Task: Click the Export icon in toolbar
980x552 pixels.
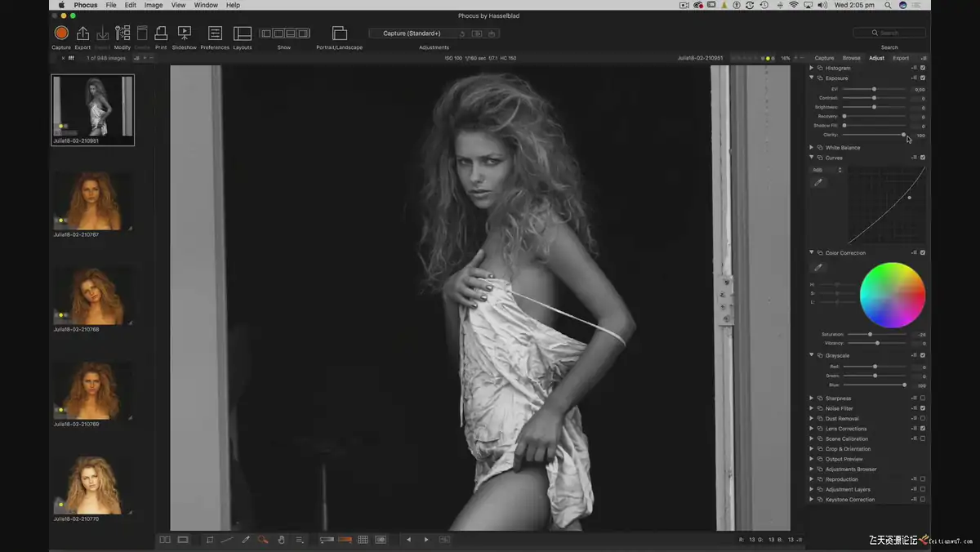Action: (82, 33)
